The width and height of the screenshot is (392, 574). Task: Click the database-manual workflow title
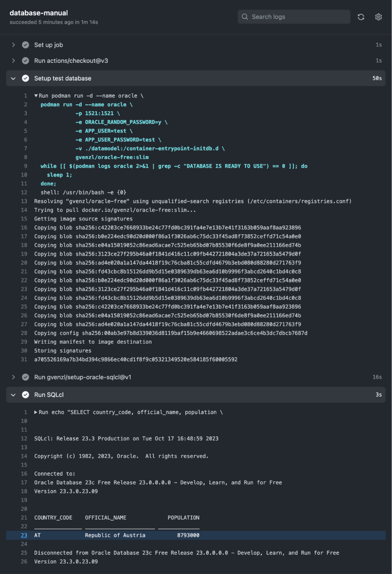point(38,13)
